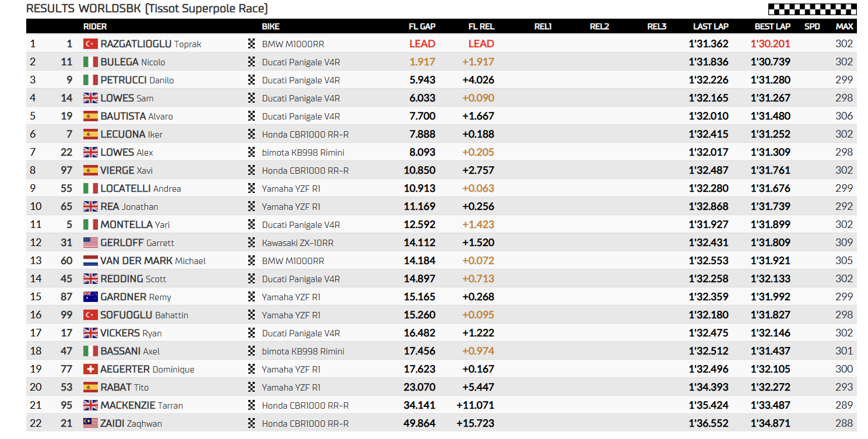This screenshot has width=868, height=439.
Task: Click Dutch flag beside Van Der Mark
Action: [x=90, y=261]
